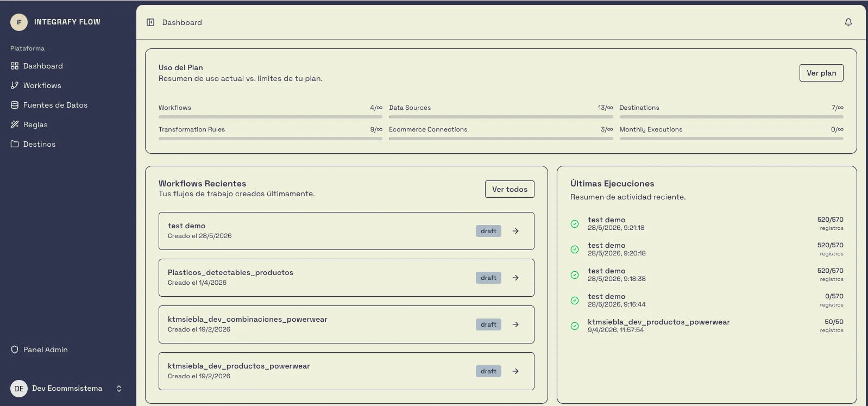
Task: Click the sidebar collapse toggle icon
Action: 150,22
